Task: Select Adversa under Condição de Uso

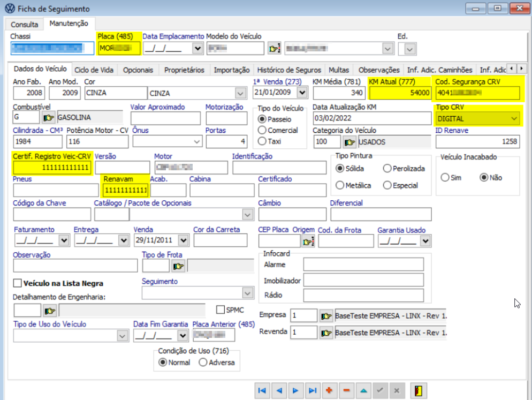Action: coord(203,363)
